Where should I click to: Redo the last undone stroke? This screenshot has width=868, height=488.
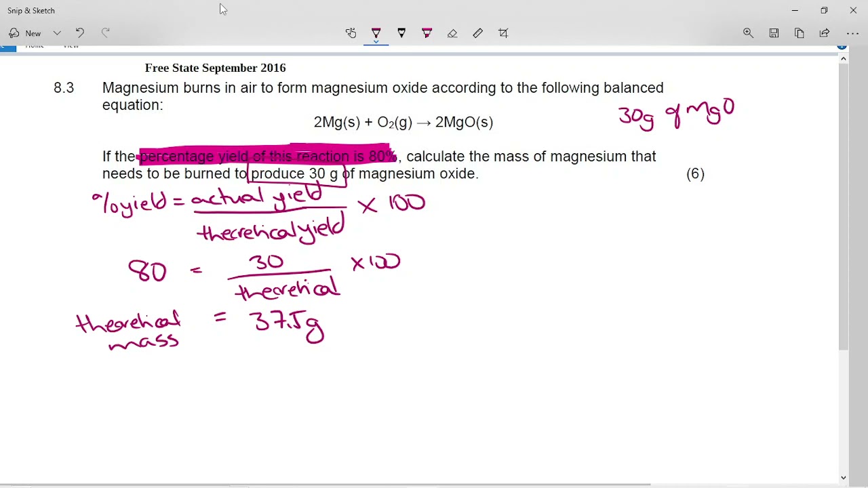(105, 33)
